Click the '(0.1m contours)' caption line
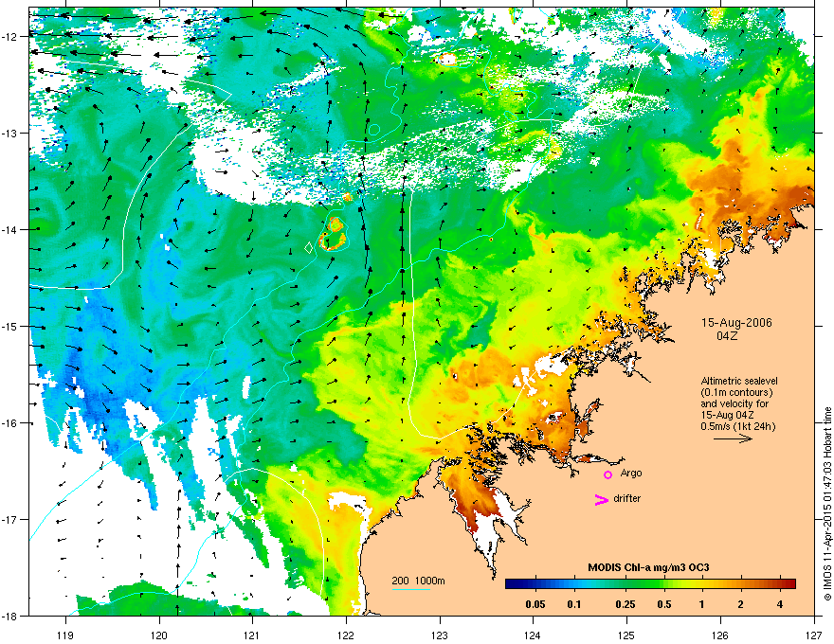834x644 pixels. point(736,393)
